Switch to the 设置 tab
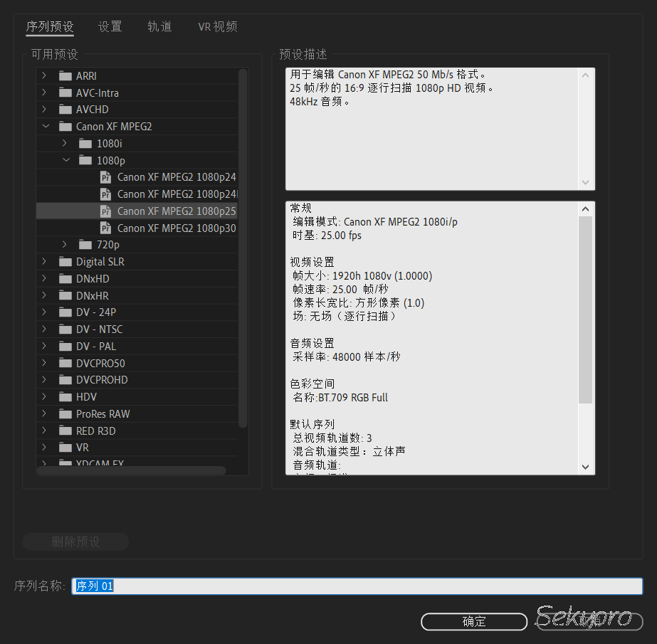Screen dimensions: 657x644 (x=110, y=26)
